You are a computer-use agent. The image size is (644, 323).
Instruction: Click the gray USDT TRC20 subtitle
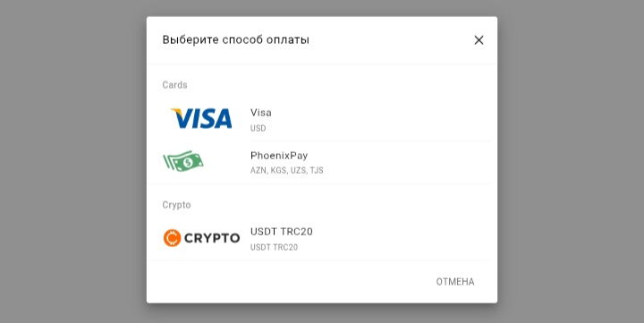click(x=274, y=247)
